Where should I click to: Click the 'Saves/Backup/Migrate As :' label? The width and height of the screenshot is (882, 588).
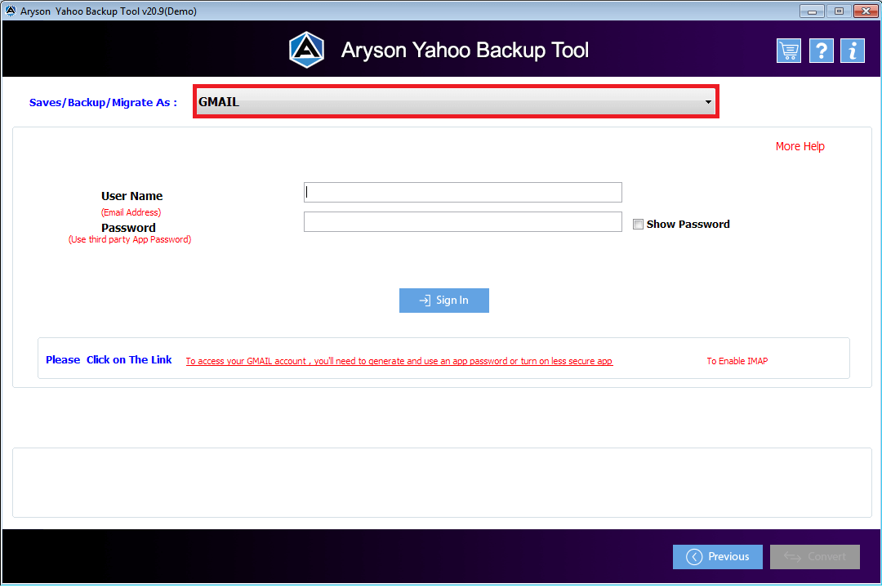[103, 102]
